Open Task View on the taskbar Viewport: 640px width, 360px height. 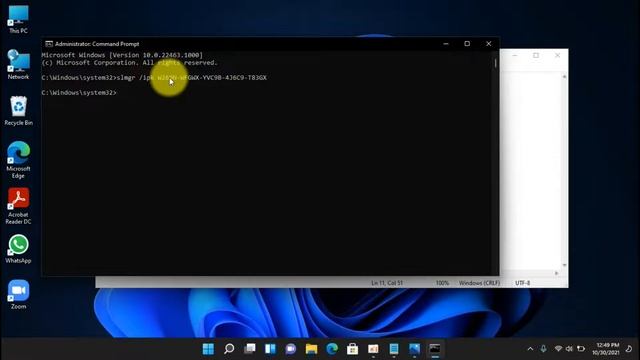[250, 349]
